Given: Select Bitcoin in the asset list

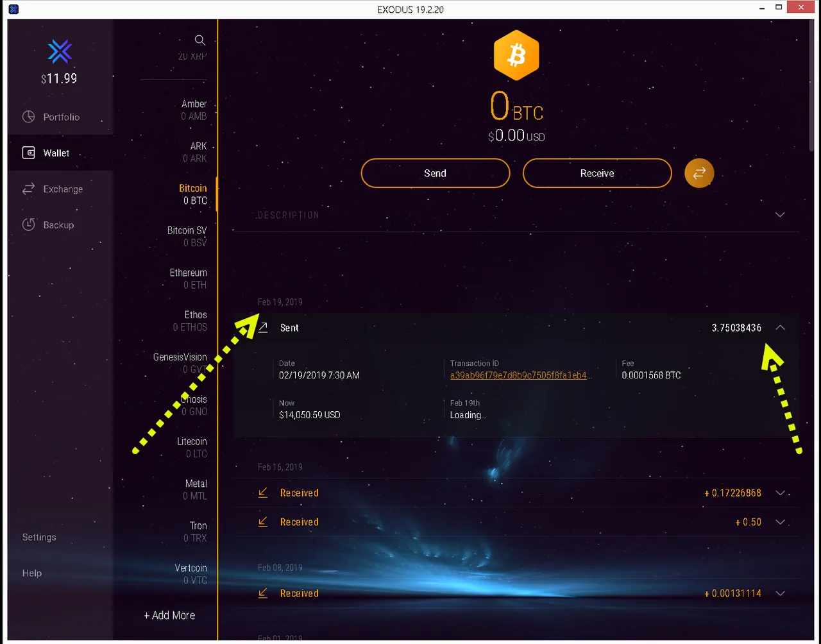Looking at the screenshot, I should click(192, 194).
